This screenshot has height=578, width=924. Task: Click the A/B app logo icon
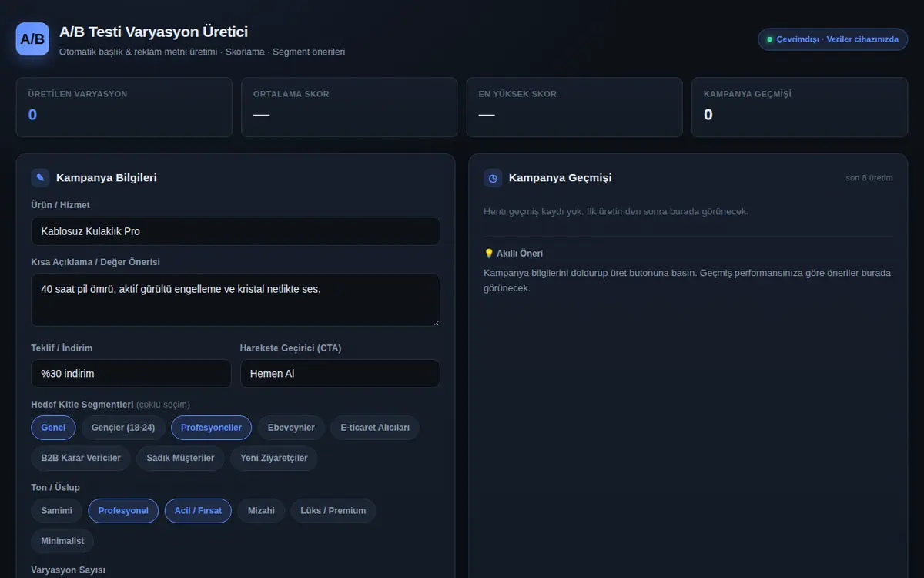[32, 39]
